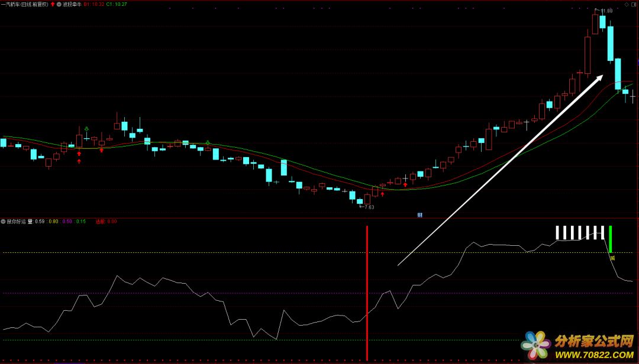Click the 一汽轿车 stock name label
Viewport: 639px width, 364px height.
(13, 4)
